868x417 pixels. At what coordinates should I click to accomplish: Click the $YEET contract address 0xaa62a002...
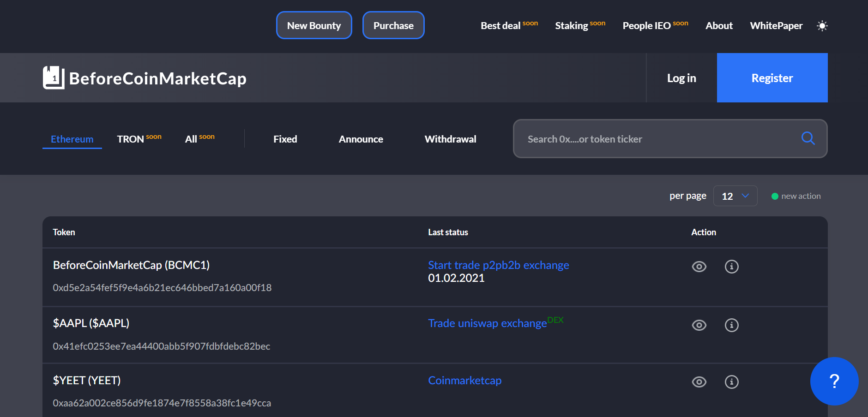coord(162,403)
